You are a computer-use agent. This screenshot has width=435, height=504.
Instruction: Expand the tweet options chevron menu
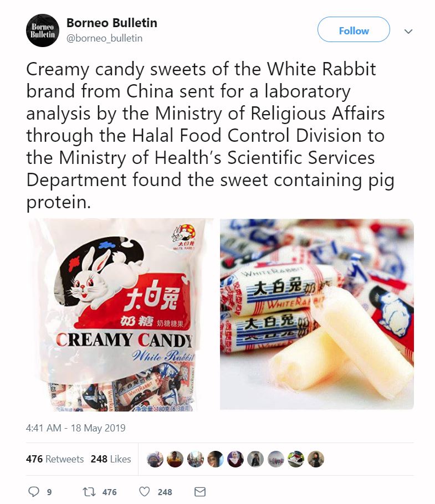click(x=408, y=31)
